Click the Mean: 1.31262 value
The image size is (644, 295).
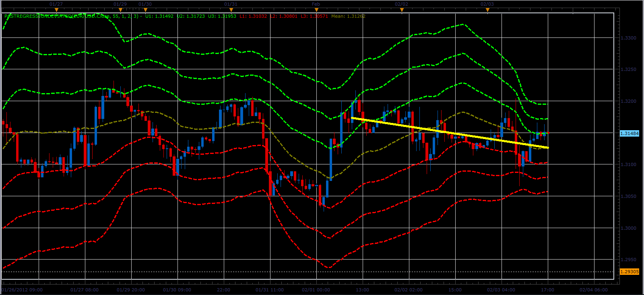click(x=348, y=16)
